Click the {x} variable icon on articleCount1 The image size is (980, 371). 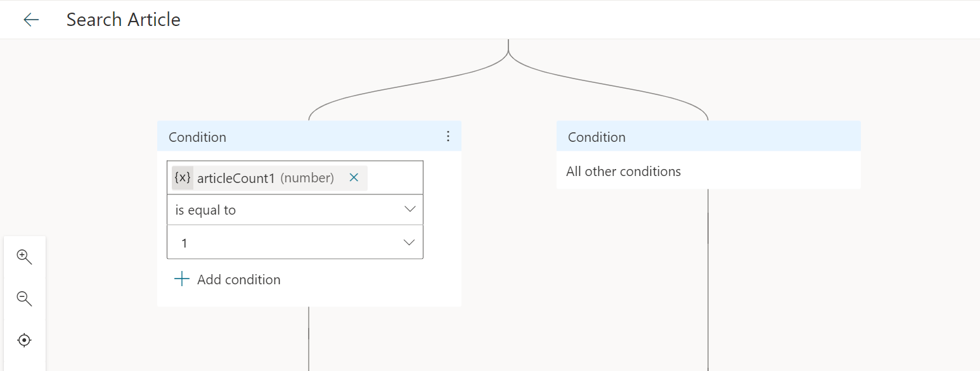tap(183, 178)
